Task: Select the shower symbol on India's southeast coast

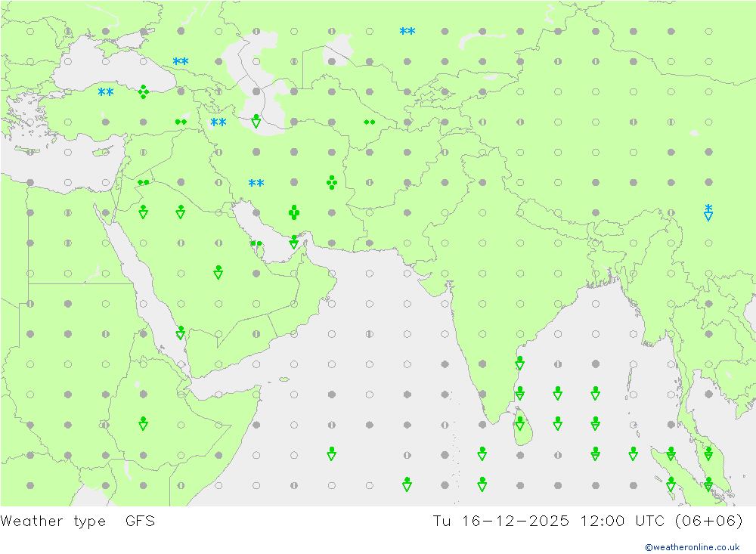Action: [x=520, y=363]
